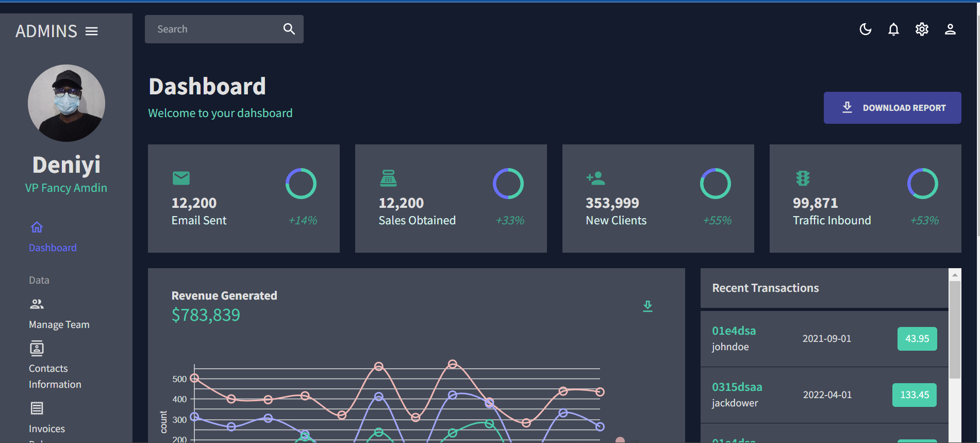The image size is (980, 443).
Task: Toggle dark mode with the moon icon
Action: click(866, 29)
